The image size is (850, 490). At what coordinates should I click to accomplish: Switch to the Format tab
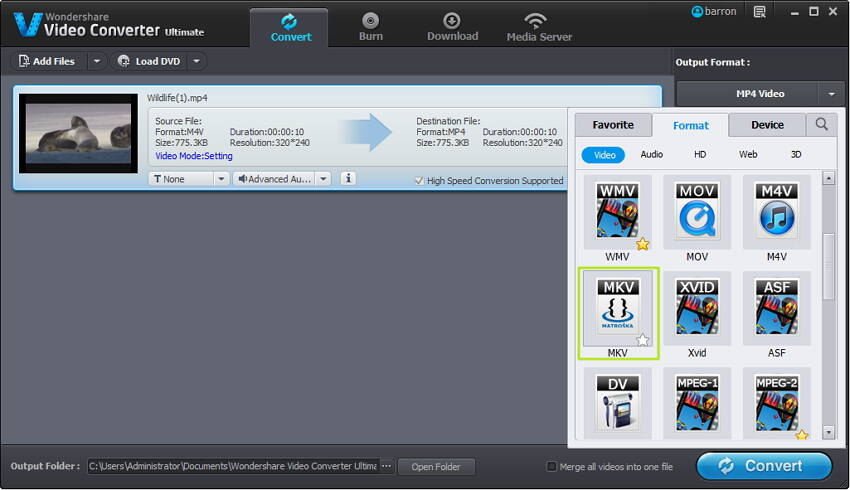[x=691, y=125]
